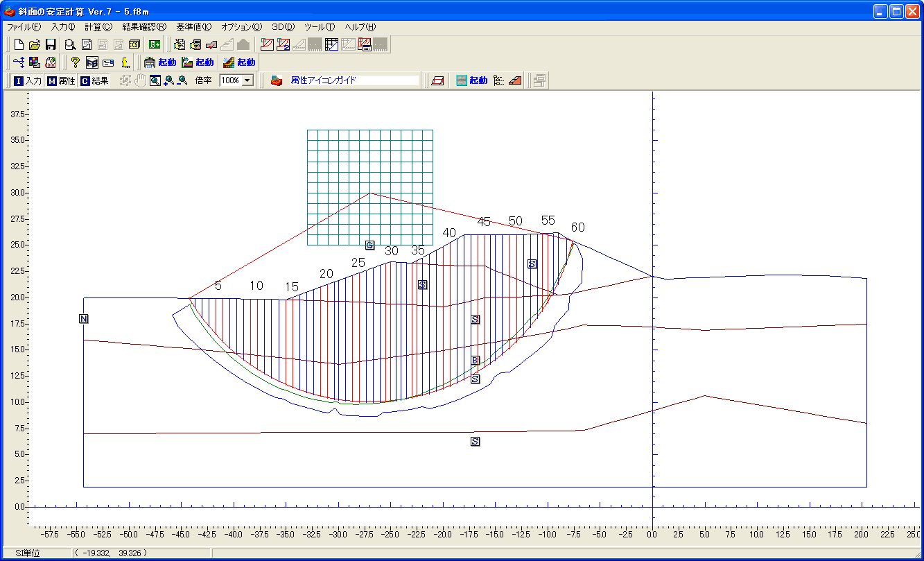This screenshot has height=561, width=924.
Task: Click the zoom in magnifier with plus
Action: pos(168,80)
